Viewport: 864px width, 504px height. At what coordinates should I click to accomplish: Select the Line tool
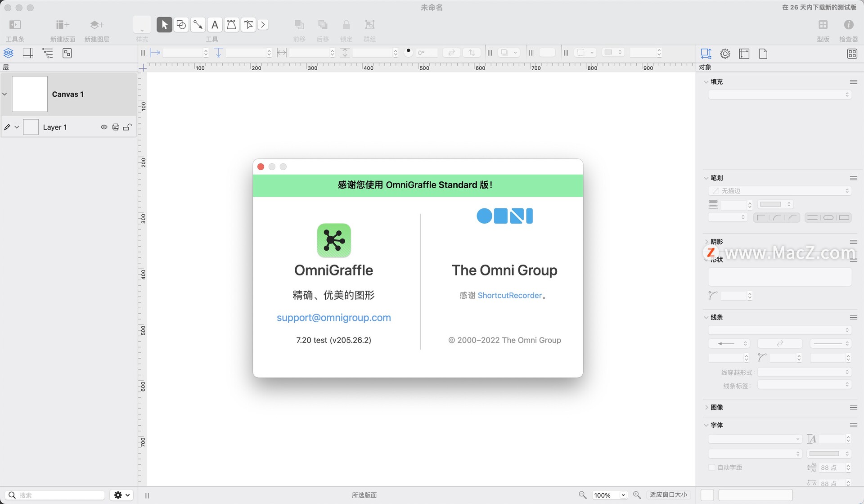pyautogui.click(x=198, y=25)
